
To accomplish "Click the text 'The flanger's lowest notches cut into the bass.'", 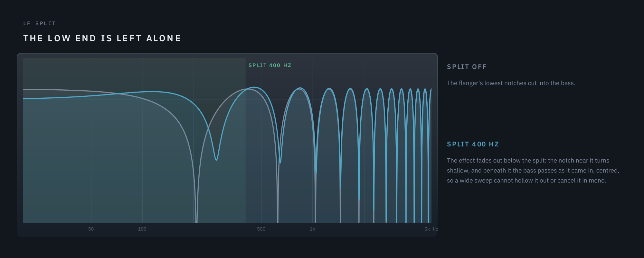I will (x=511, y=83).
